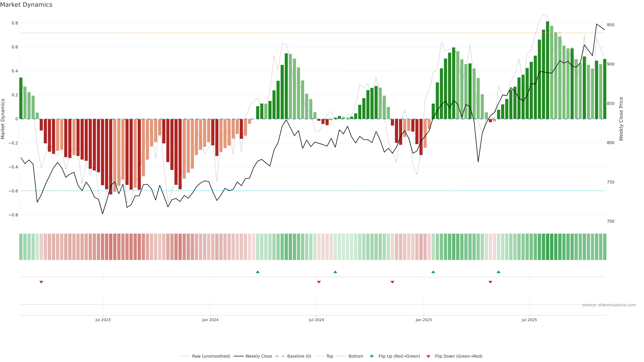Click the Jul 2025 x-axis label
The width and height of the screenshot is (644, 362).
(529, 320)
